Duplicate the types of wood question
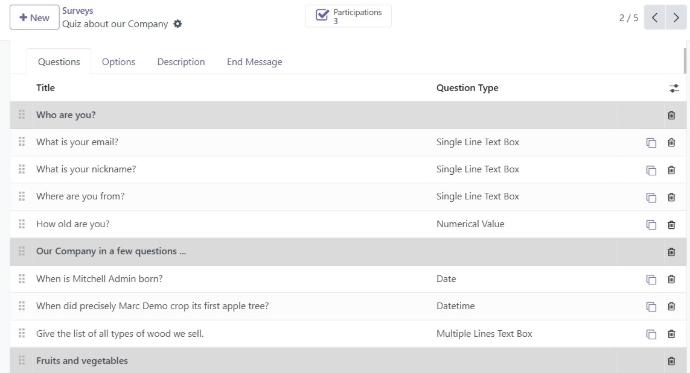The width and height of the screenshot is (690, 373). (651, 334)
